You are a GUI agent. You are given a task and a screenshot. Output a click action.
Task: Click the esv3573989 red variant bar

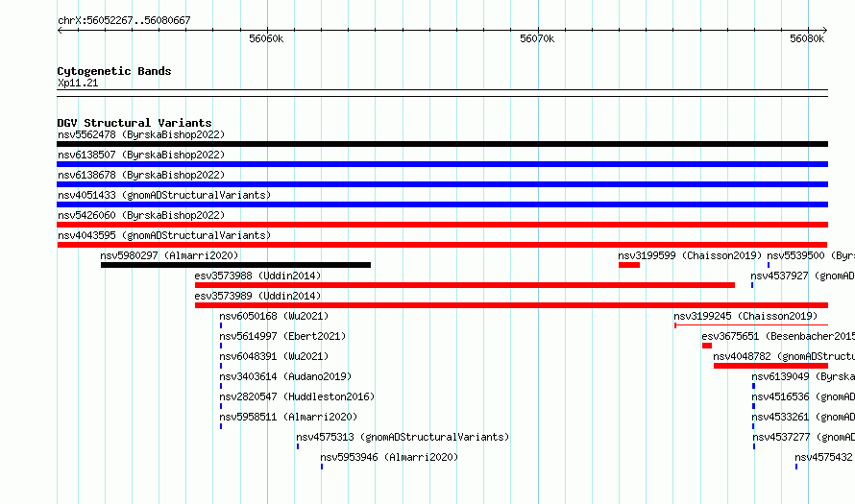511,305
